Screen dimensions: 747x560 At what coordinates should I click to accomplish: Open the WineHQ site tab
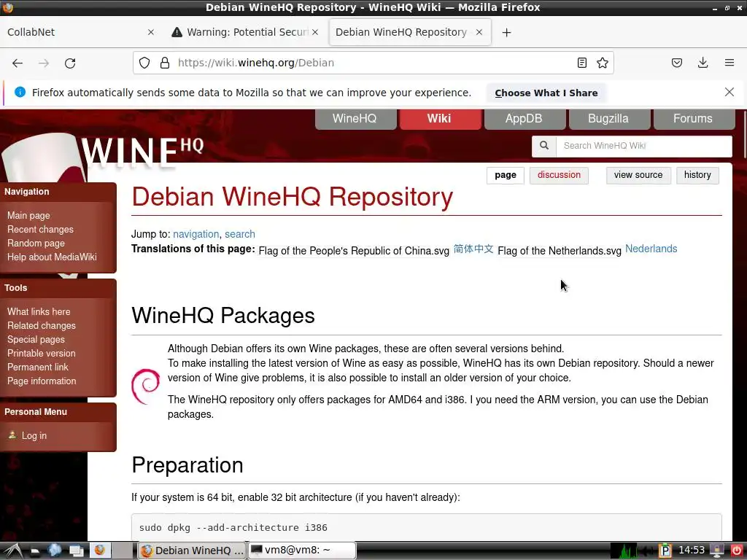click(355, 119)
